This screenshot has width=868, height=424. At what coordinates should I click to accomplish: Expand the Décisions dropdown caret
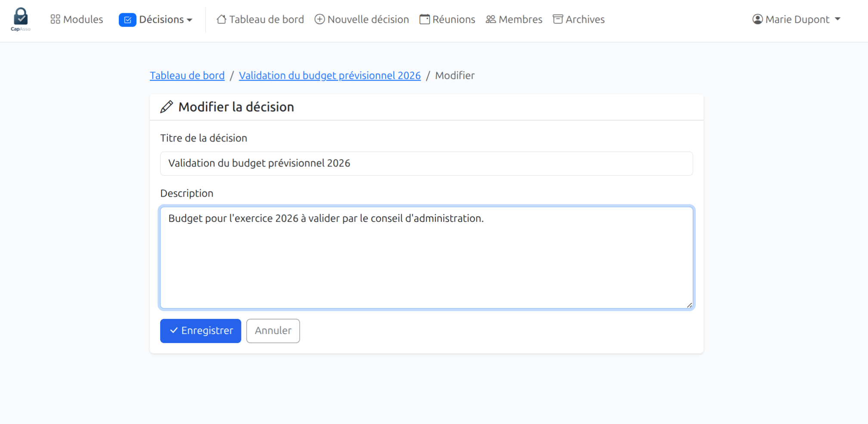point(190,20)
